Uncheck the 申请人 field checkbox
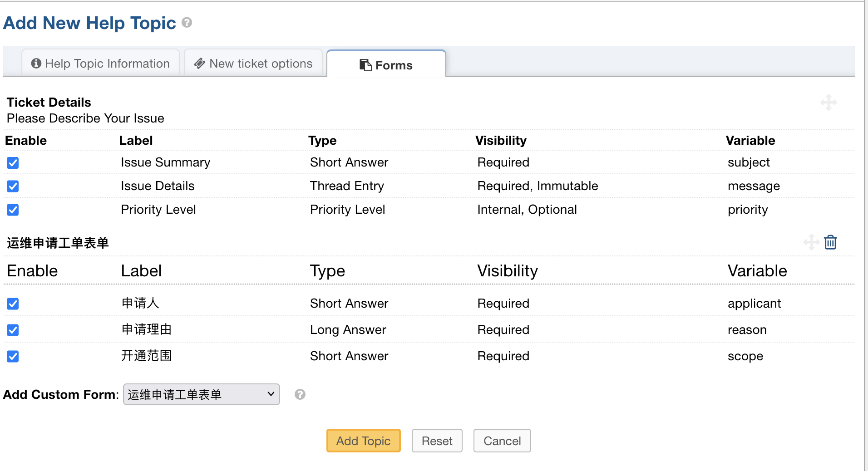This screenshot has width=868, height=471. click(13, 304)
